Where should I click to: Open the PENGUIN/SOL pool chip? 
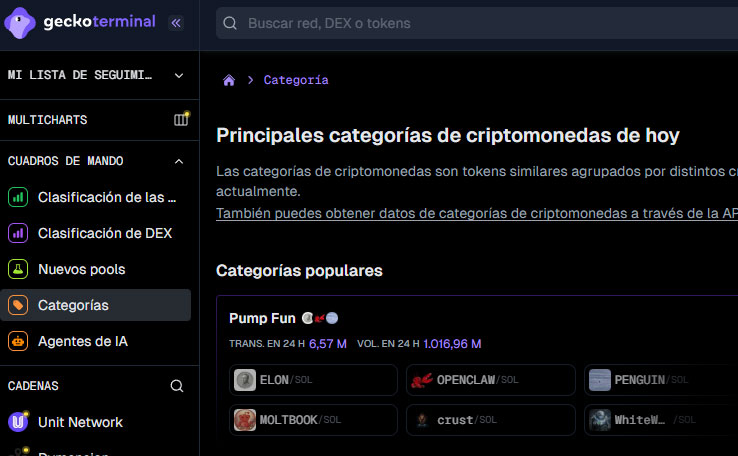click(661, 380)
